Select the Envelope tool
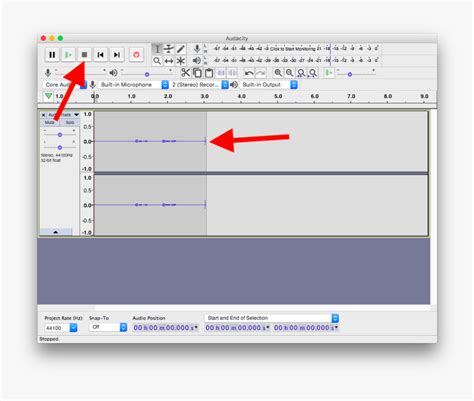The width and height of the screenshot is (474, 401). pyautogui.click(x=169, y=49)
